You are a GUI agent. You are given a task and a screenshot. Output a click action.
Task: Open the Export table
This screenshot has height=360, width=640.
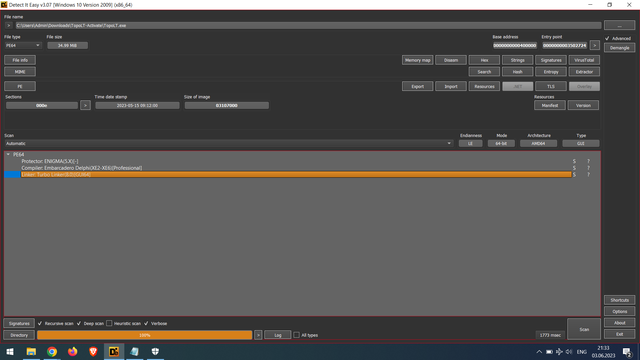pyautogui.click(x=418, y=86)
